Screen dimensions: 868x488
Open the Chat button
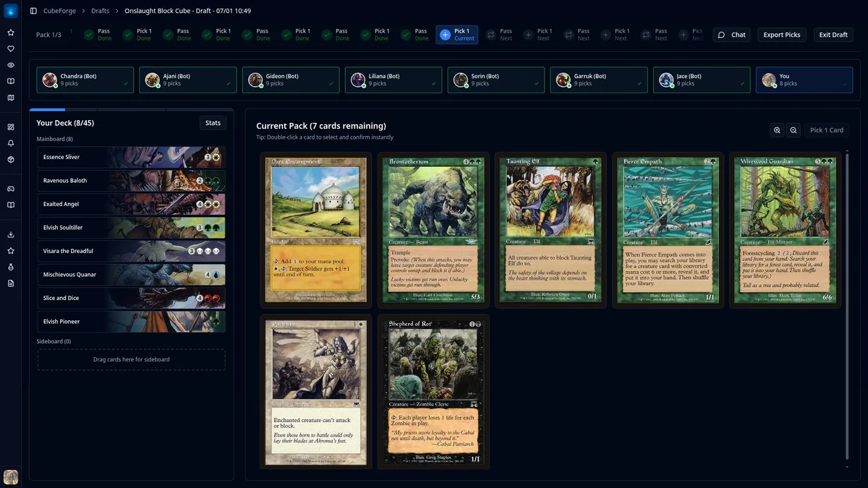732,35
